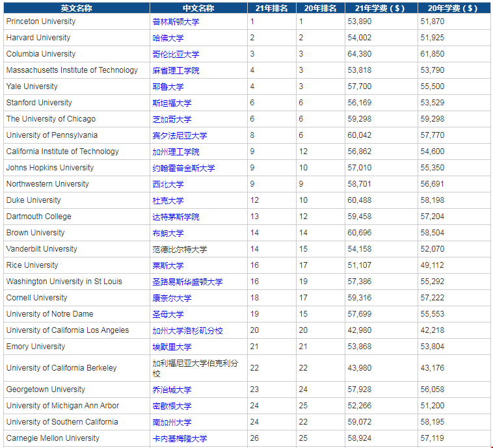Viewport: 493px width, 448px height.
Task: Select California Institute of Technology cell
Action: (77, 152)
